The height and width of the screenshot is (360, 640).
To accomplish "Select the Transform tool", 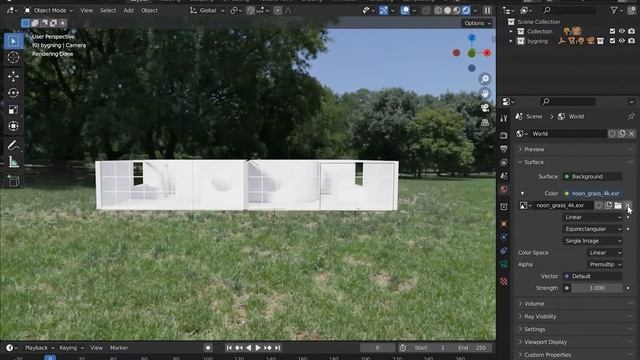I will coord(13,126).
